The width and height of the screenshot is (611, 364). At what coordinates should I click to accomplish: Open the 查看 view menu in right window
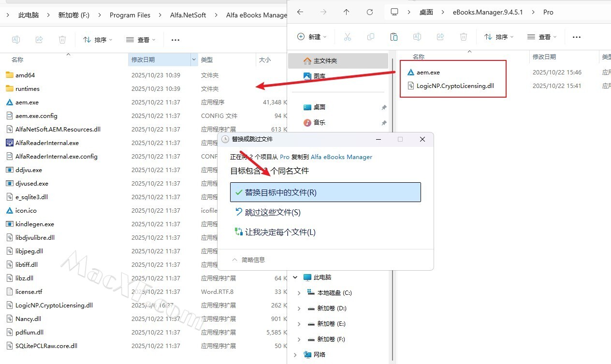542,37
